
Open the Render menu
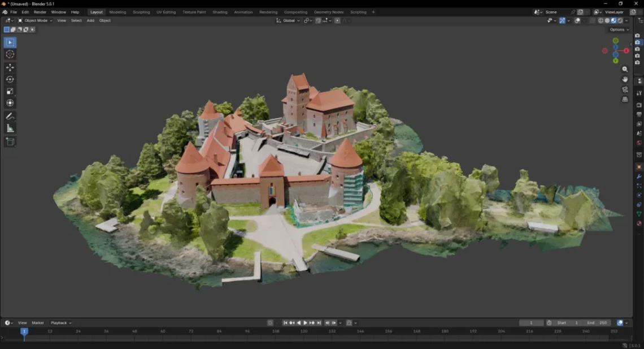point(40,12)
